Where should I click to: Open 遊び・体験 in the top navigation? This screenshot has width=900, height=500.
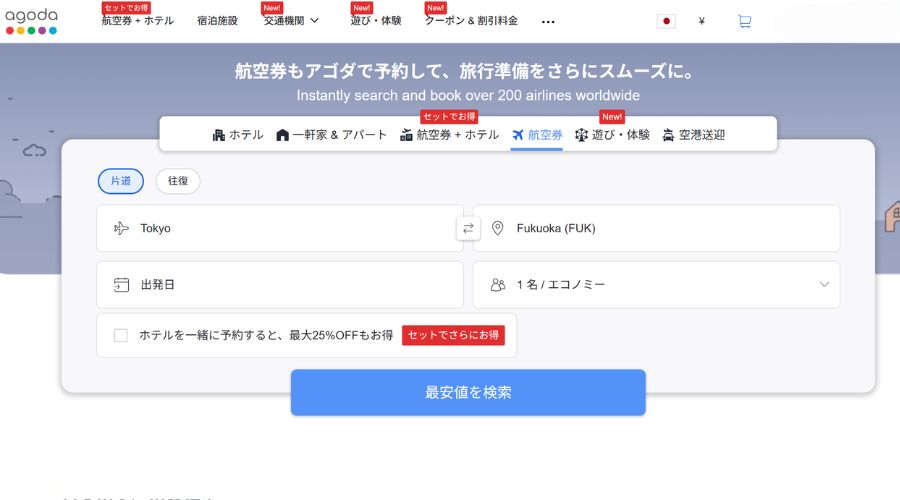click(376, 21)
